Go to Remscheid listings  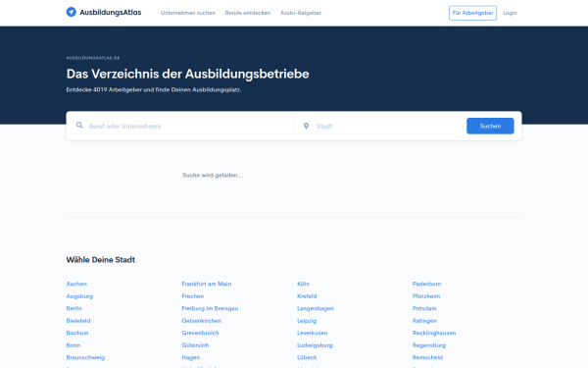pos(427,357)
